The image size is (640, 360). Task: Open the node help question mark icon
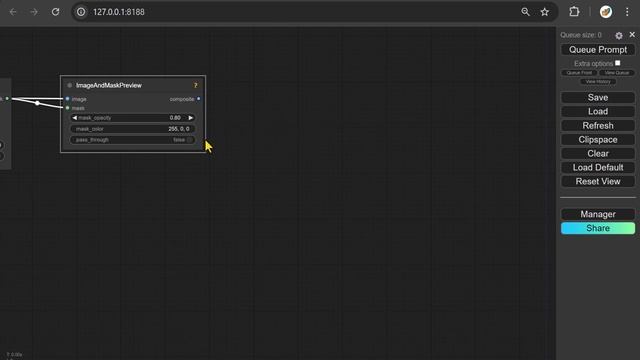pos(196,85)
